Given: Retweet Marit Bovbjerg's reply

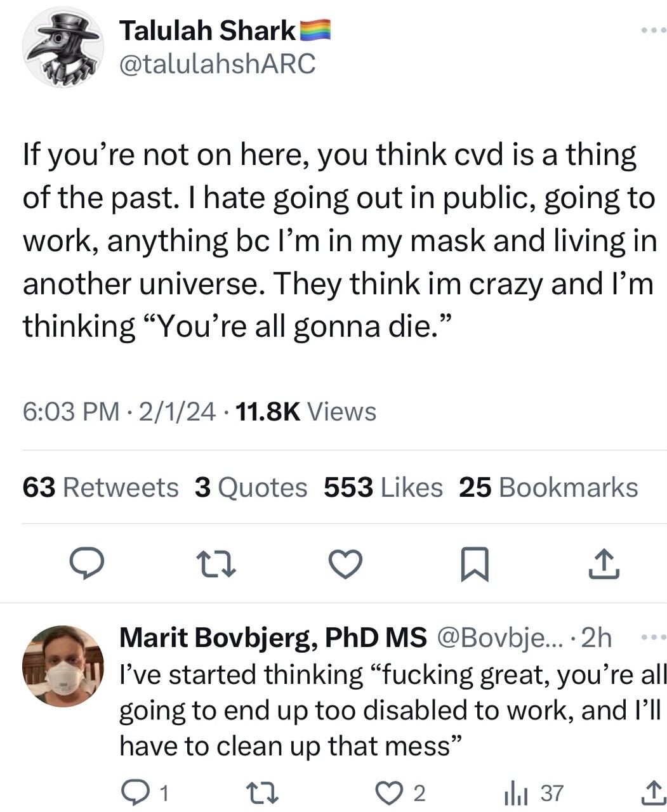Looking at the screenshot, I should pos(263,792).
